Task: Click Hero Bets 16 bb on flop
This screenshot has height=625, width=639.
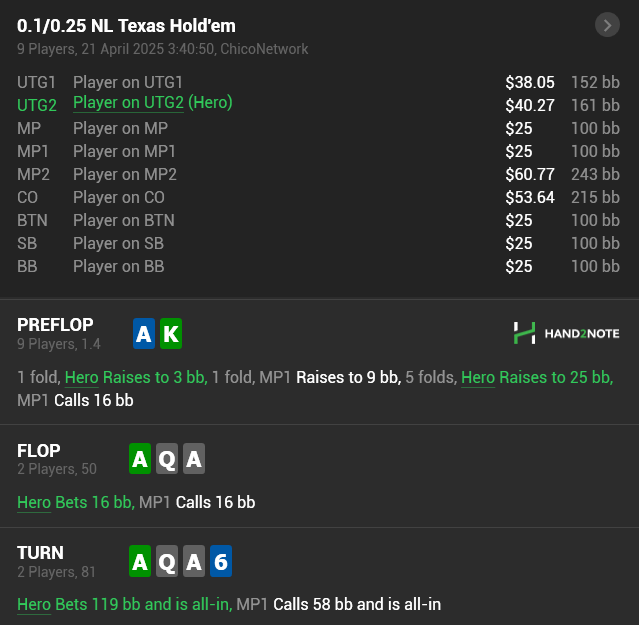Action: (x=76, y=502)
